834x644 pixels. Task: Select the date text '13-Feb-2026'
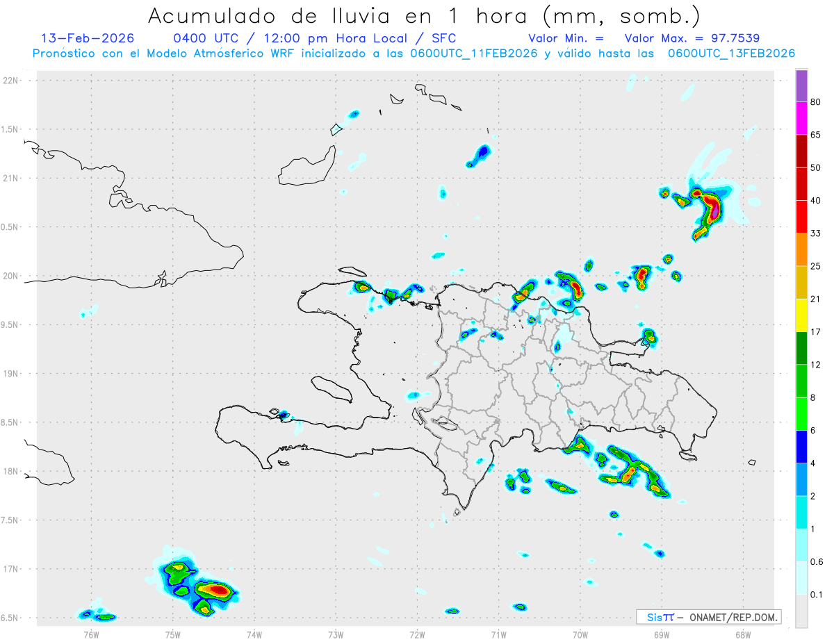[88, 38]
